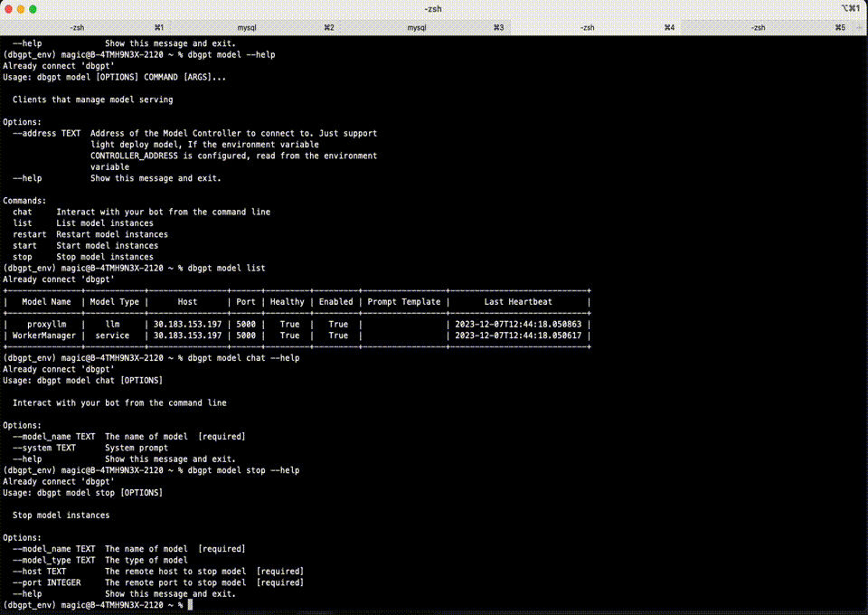Click the Last Heartbeat column header
Screen dimensions: 868x615
[x=519, y=301]
